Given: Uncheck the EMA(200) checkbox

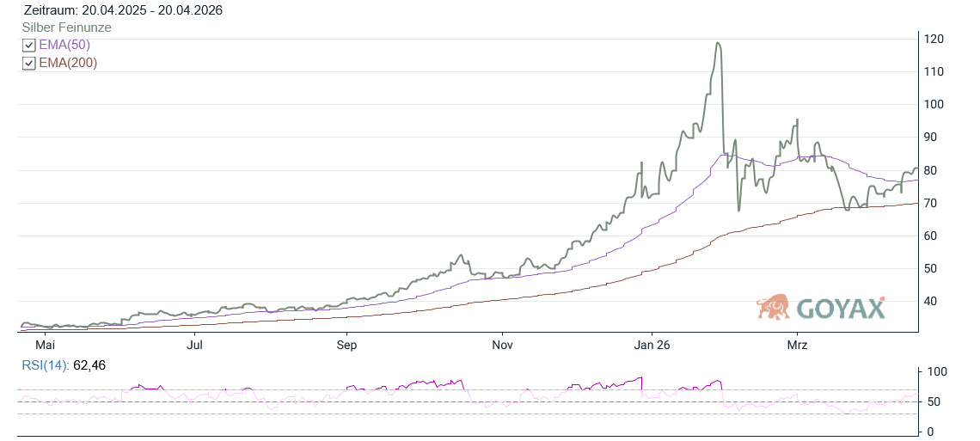Looking at the screenshot, I should pyautogui.click(x=28, y=64).
